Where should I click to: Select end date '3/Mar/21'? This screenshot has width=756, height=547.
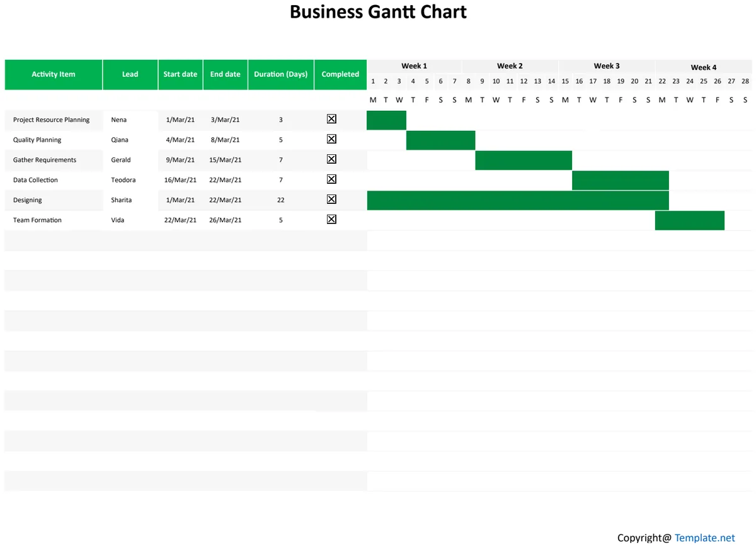(226, 120)
